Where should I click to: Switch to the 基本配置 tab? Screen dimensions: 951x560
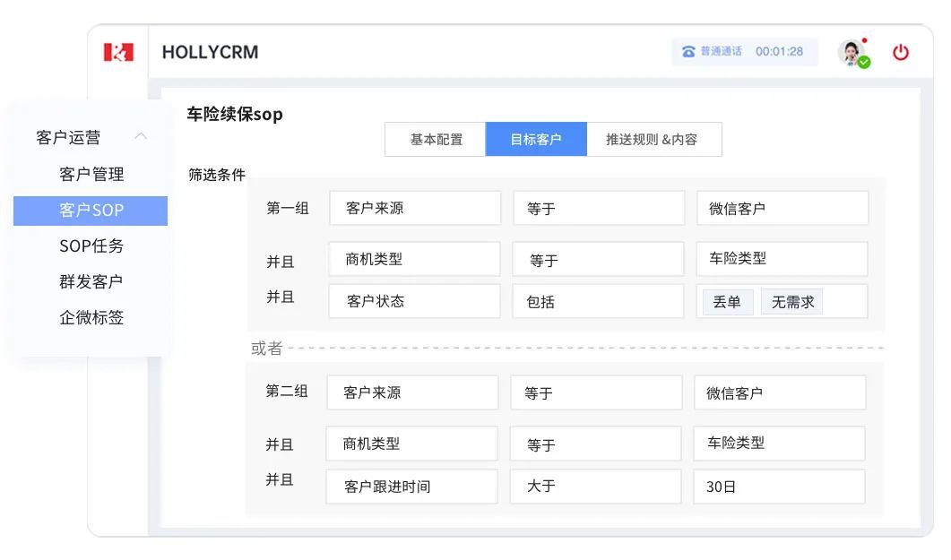(x=436, y=140)
